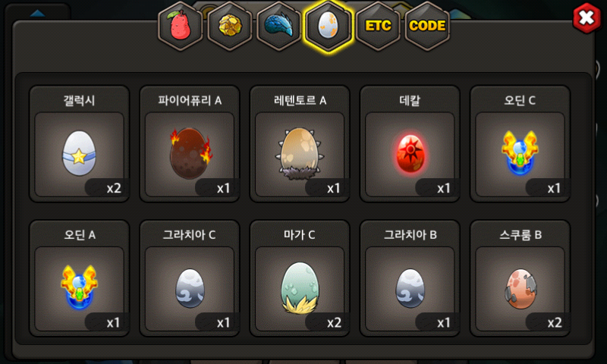This screenshot has width=607, height=364.
Task: Close the inventory window with red X
Action: click(587, 17)
